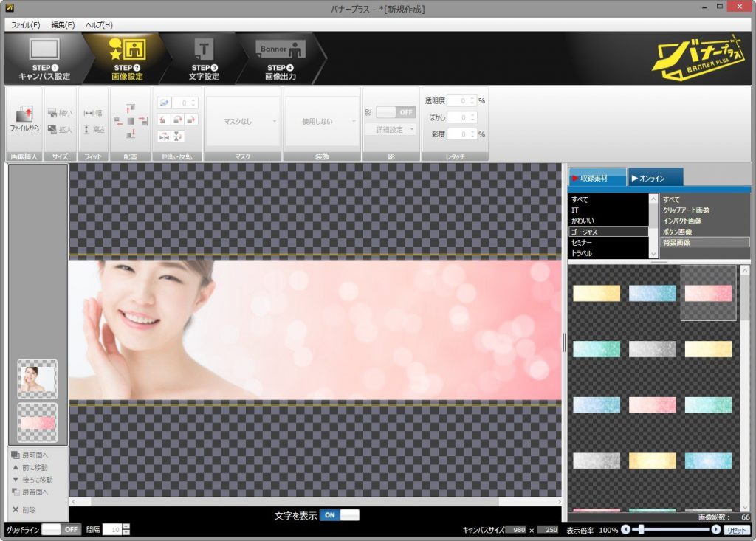
Task: Select the セミナー category
Action: 608,242
